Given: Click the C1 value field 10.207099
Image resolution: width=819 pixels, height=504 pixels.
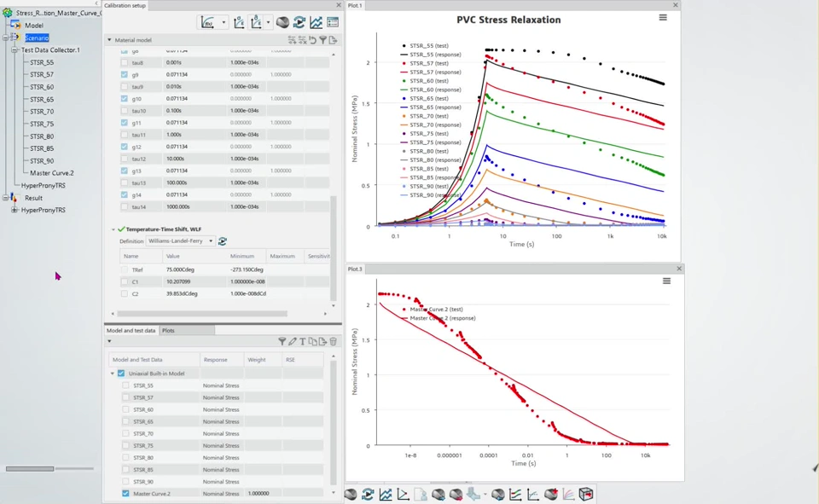Looking at the screenshot, I should (179, 281).
